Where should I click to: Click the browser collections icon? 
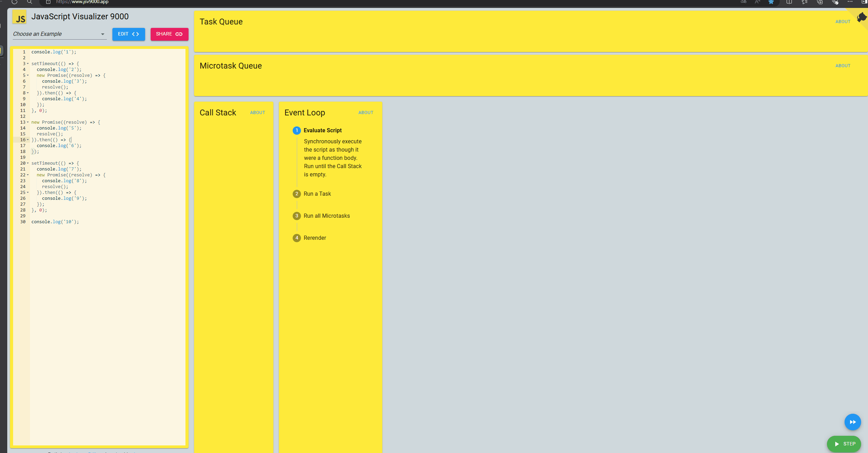coord(820,2)
